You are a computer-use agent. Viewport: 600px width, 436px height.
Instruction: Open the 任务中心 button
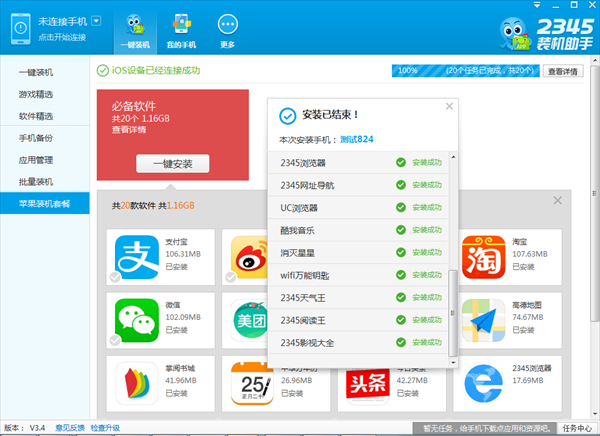click(x=577, y=428)
